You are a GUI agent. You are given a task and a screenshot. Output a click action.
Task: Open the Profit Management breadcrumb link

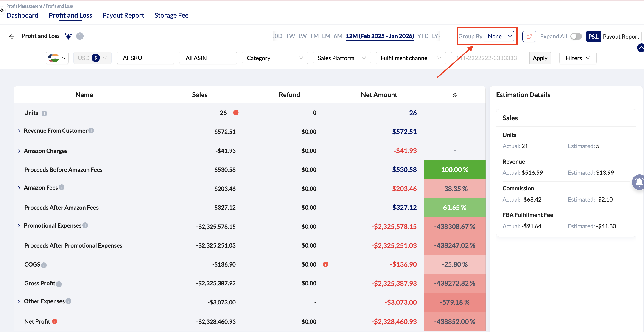(24, 6)
